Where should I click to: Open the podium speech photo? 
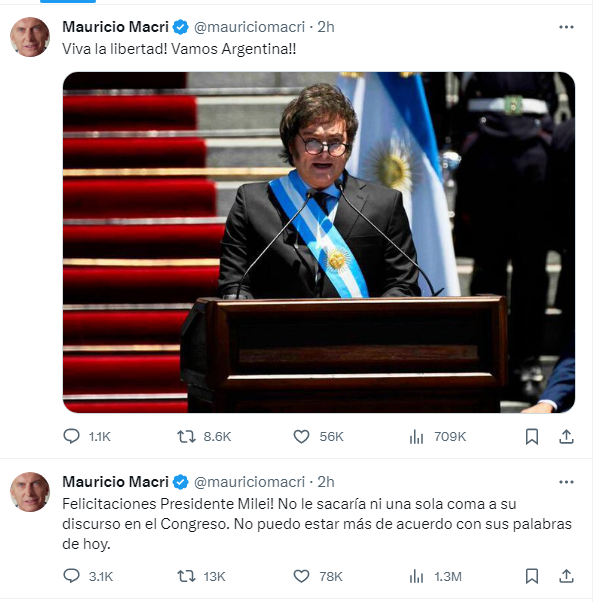pyautogui.click(x=318, y=242)
